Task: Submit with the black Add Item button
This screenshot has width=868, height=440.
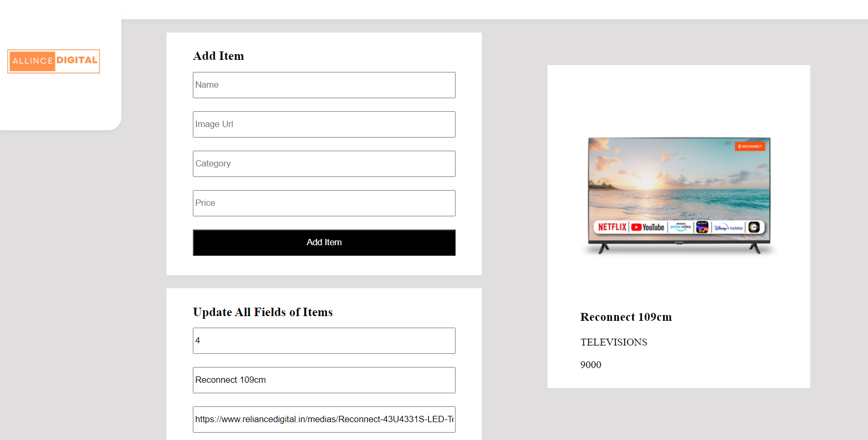Action: (324, 243)
